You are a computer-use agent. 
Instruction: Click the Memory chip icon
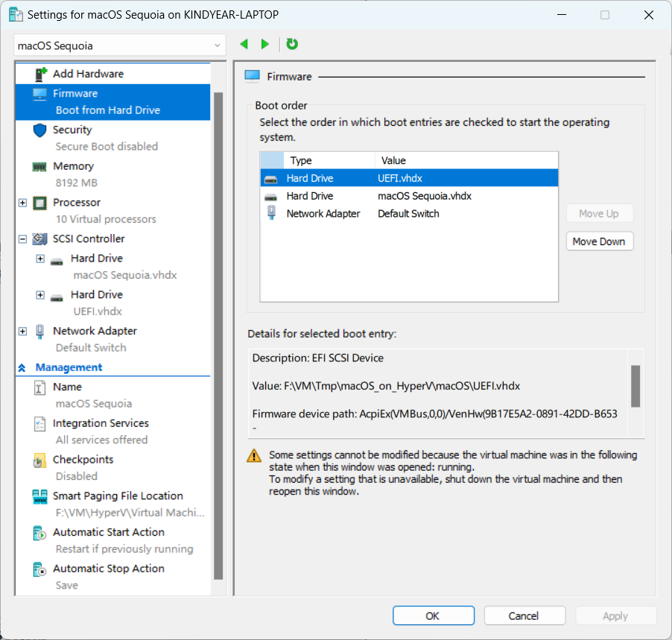(39, 167)
